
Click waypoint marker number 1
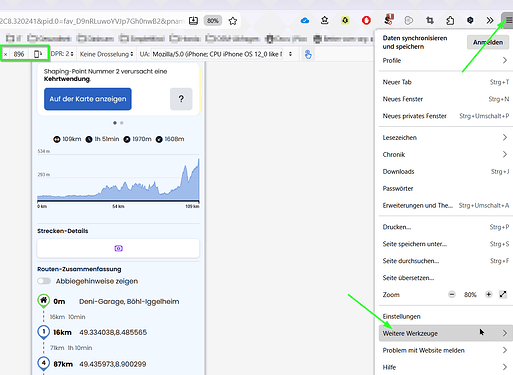(43, 332)
